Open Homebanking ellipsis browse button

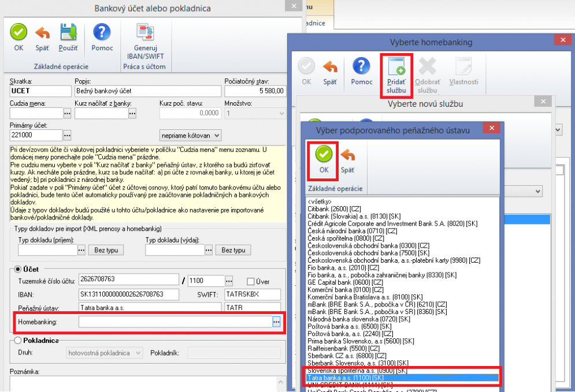tap(276, 322)
